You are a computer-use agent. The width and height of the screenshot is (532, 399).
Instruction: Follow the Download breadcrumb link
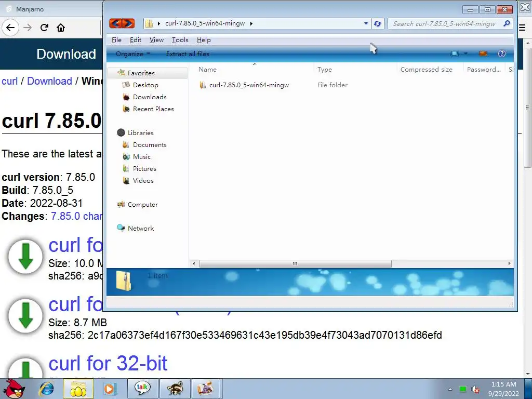49,81
